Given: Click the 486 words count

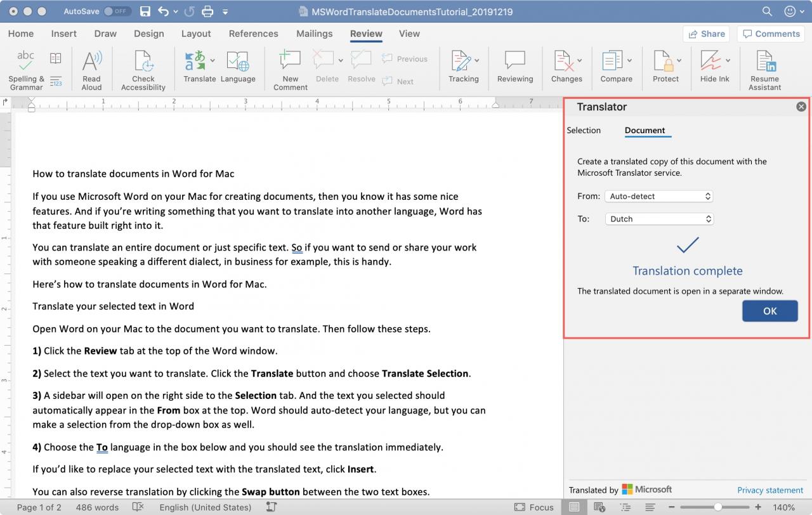Looking at the screenshot, I should tap(97, 507).
